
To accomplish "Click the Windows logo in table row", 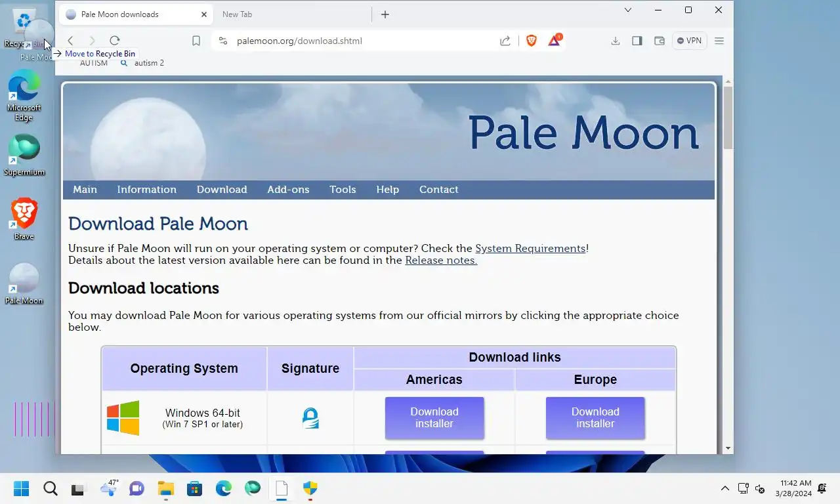I will point(123,418).
